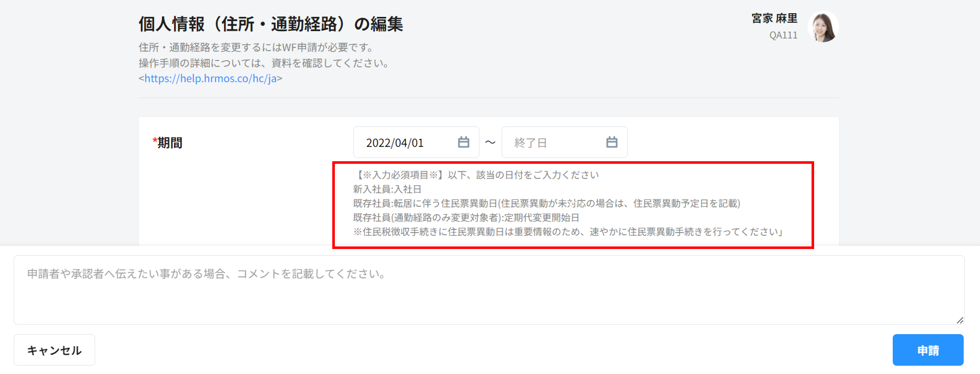Click the user name 宮家 麻里
Screen dimensions: 980x374
click(774, 18)
